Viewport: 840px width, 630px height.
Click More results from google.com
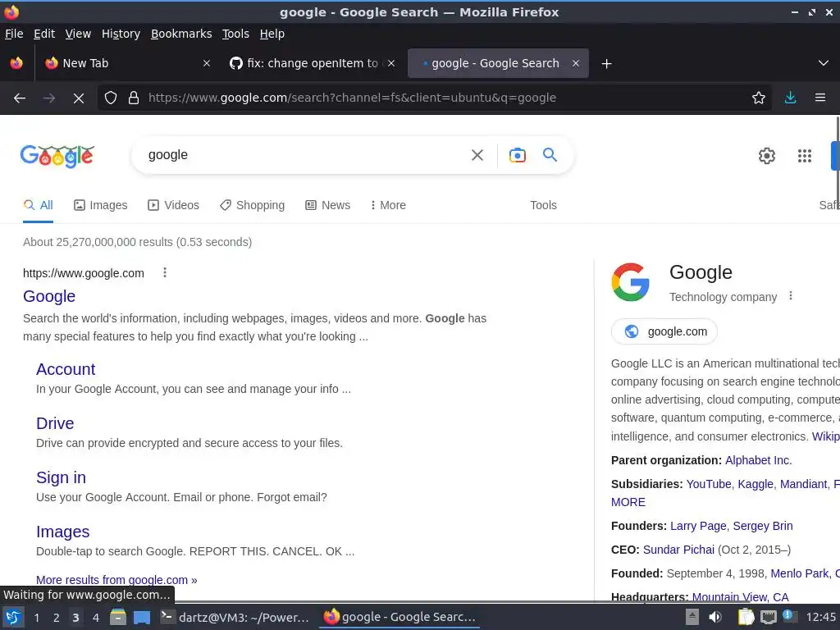(116, 580)
